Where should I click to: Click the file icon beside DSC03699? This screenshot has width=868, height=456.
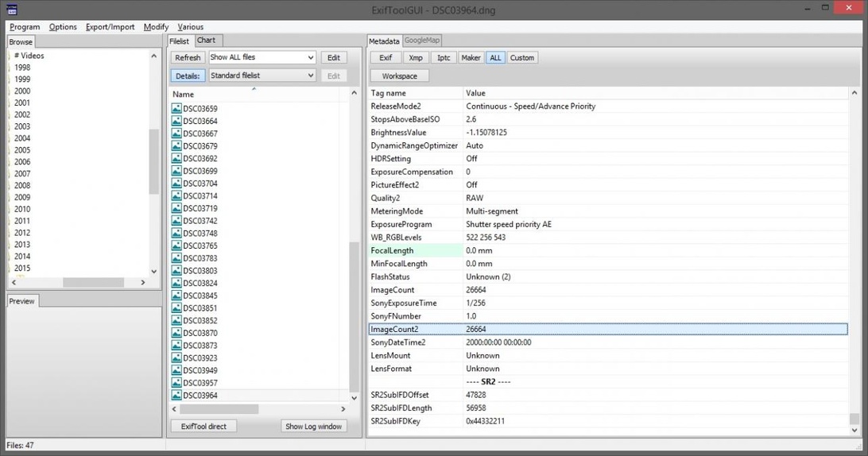point(176,171)
